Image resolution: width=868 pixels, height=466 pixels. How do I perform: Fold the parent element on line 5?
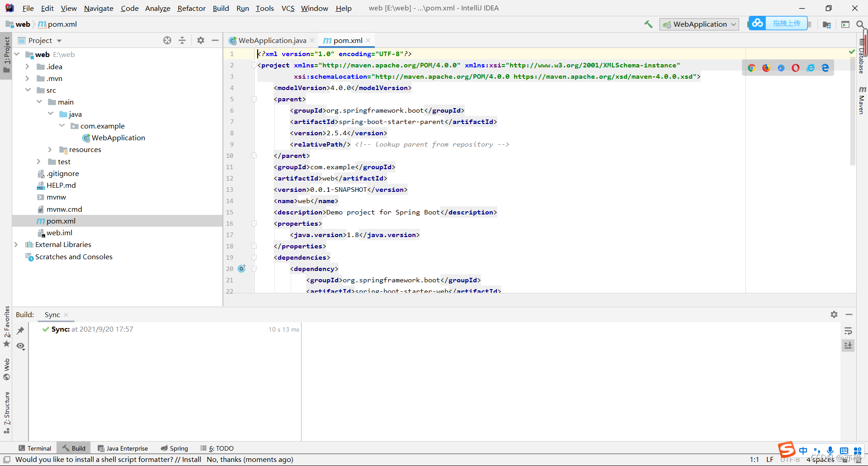[254, 99]
